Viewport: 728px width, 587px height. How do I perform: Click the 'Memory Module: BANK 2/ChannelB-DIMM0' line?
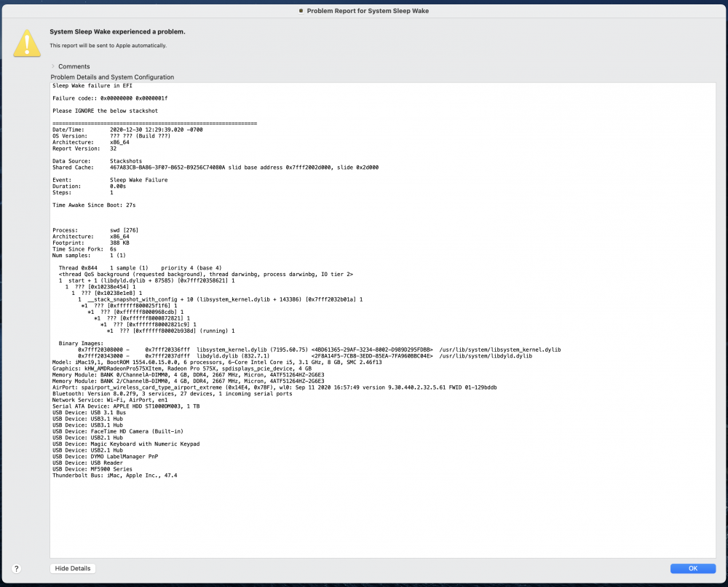coord(189,382)
